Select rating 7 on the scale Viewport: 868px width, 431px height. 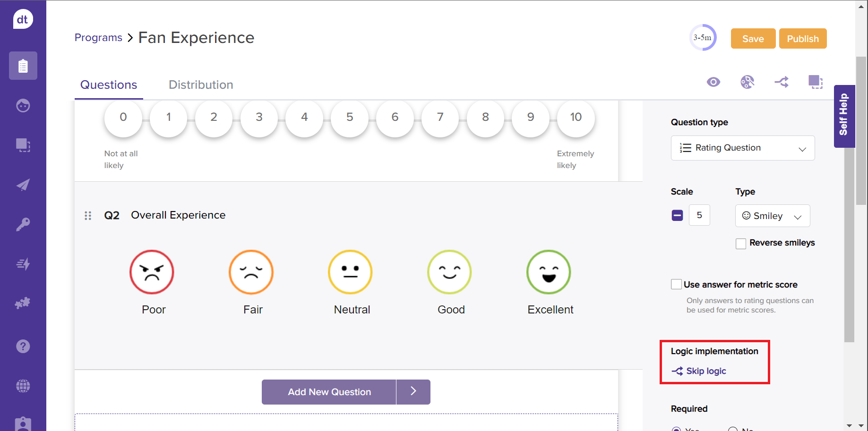440,118
